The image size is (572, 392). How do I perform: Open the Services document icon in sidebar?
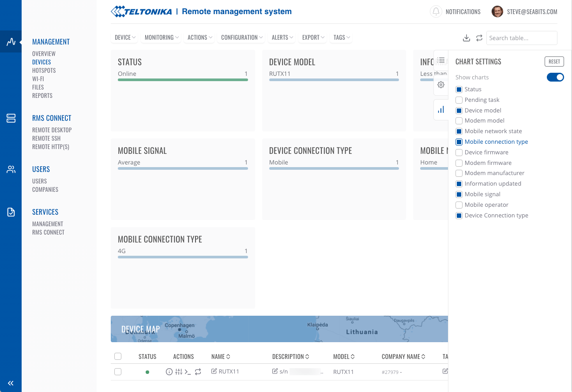[11, 212]
